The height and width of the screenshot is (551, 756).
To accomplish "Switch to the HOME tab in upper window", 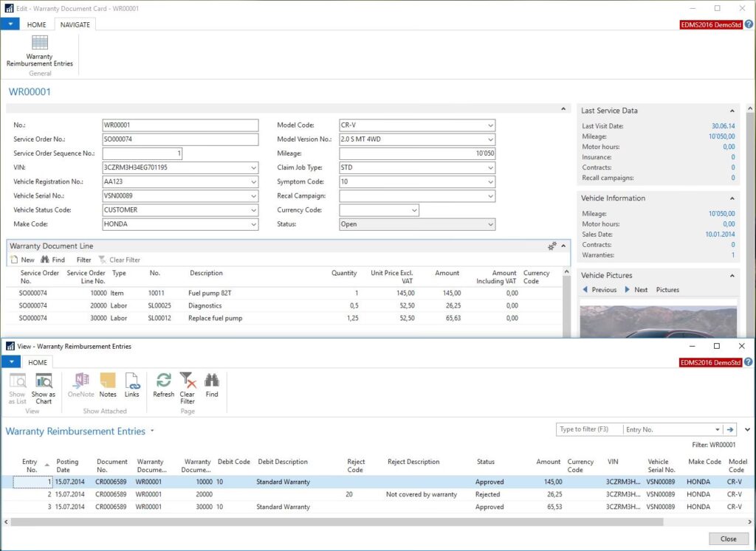I will point(37,24).
